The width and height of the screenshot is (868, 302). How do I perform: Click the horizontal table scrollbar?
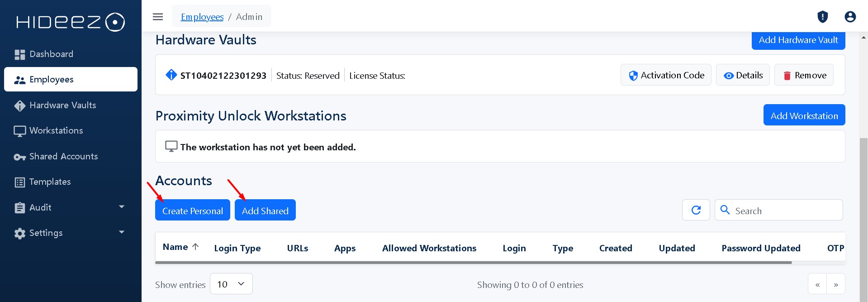[473, 262]
